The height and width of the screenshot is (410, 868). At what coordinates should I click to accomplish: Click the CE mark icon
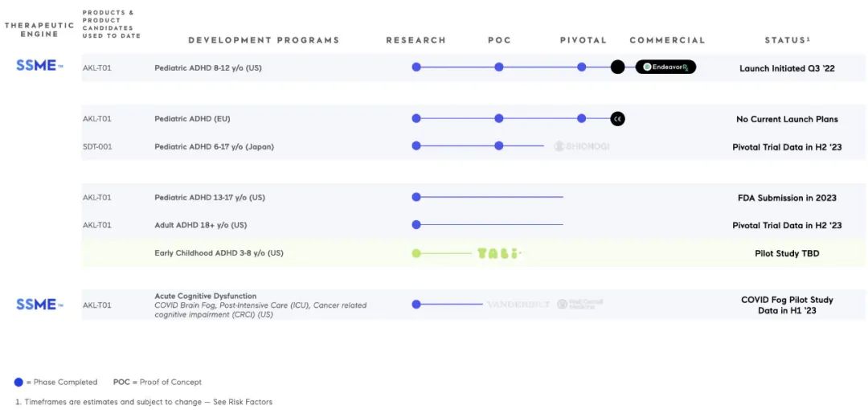pyautogui.click(x=617, y=119)
